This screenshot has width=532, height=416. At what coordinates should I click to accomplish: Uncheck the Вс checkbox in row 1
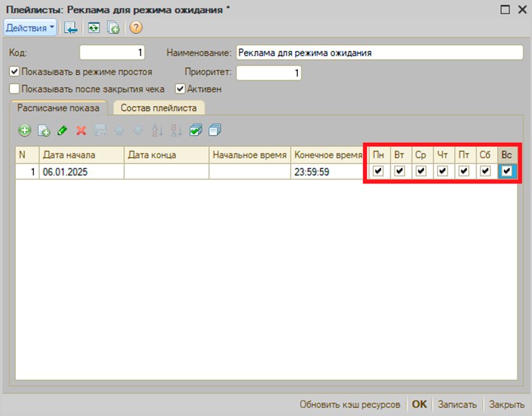[x=507, y=171]
